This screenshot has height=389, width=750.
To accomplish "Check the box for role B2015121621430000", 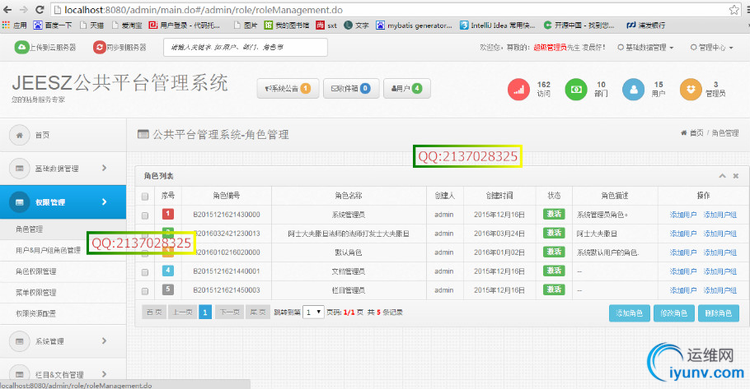I will pos(145,215).
